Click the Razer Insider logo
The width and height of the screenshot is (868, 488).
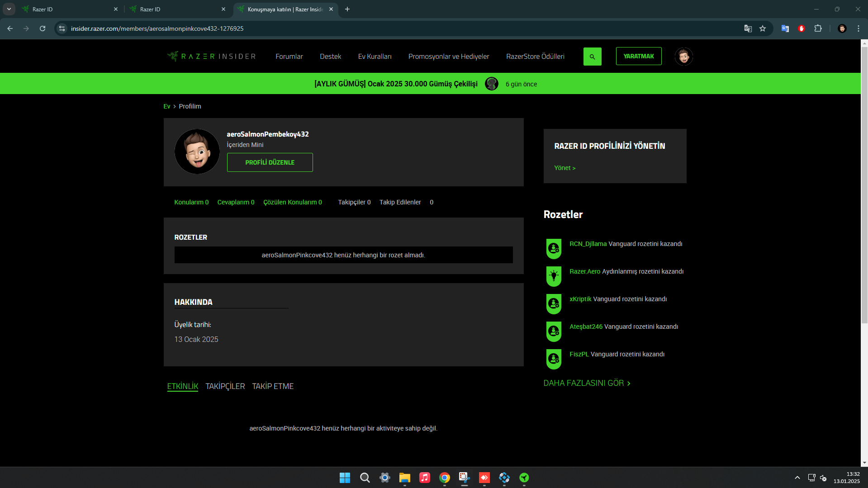[211, 56]
